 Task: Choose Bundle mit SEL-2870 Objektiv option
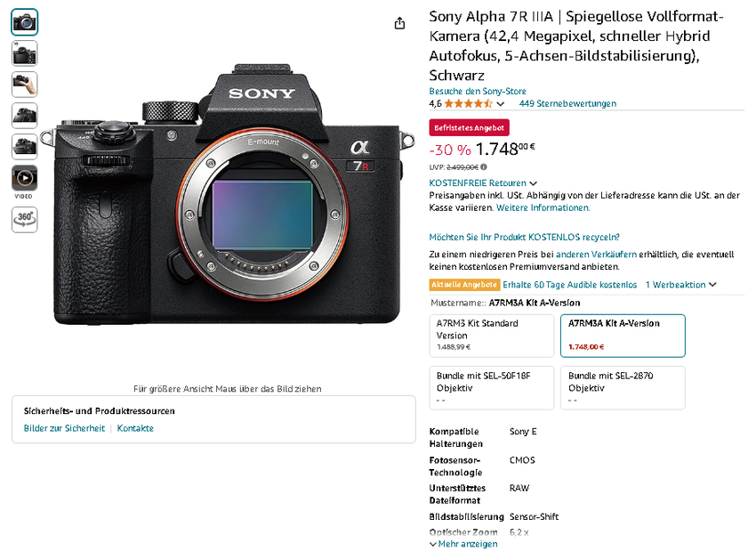[623, 387]
